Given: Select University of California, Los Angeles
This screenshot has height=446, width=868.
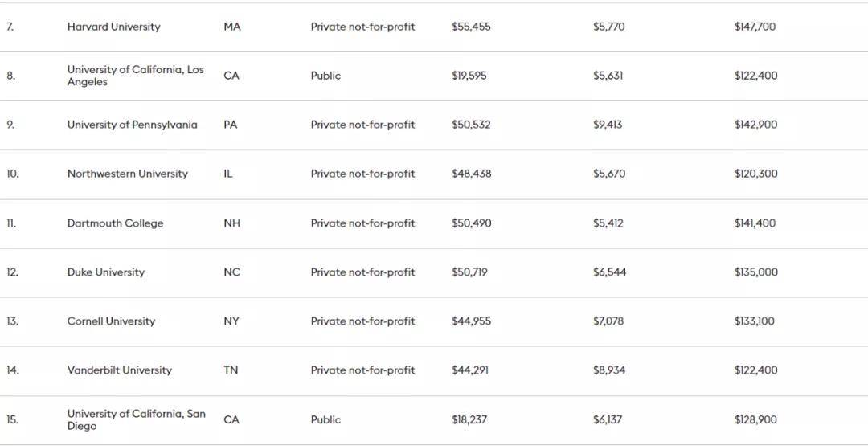Looking at the screenshot, I should [x=136, y=76].
